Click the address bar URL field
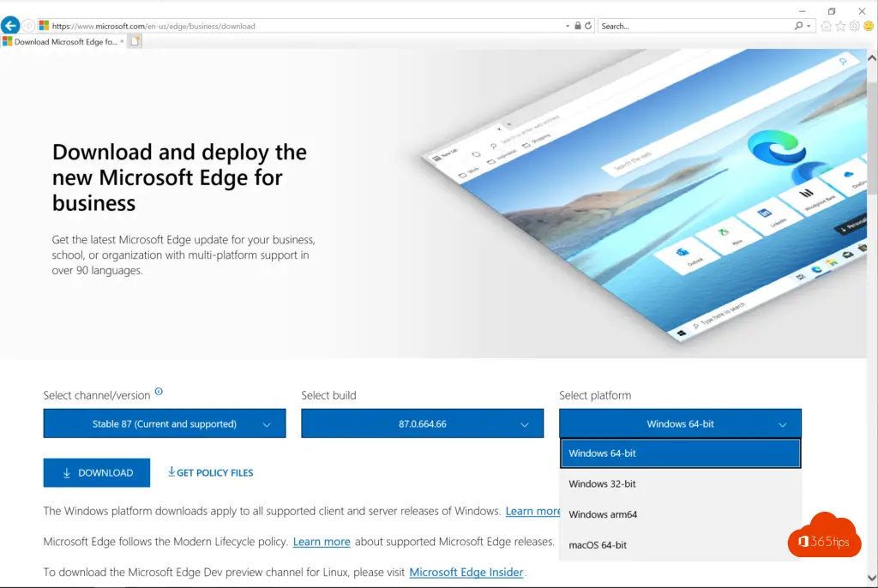The width and height of the screenshot is (878, 588). click(300, 26)
